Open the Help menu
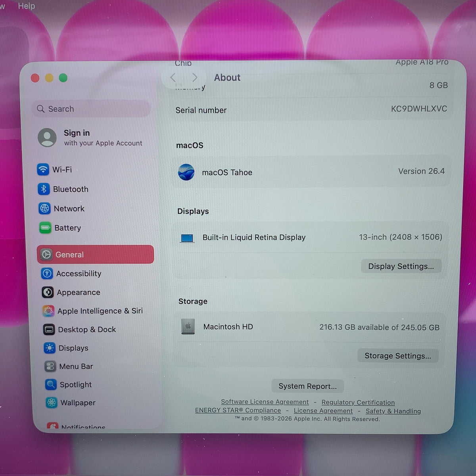This screenshot has height=476, width=476. (27, 6)
